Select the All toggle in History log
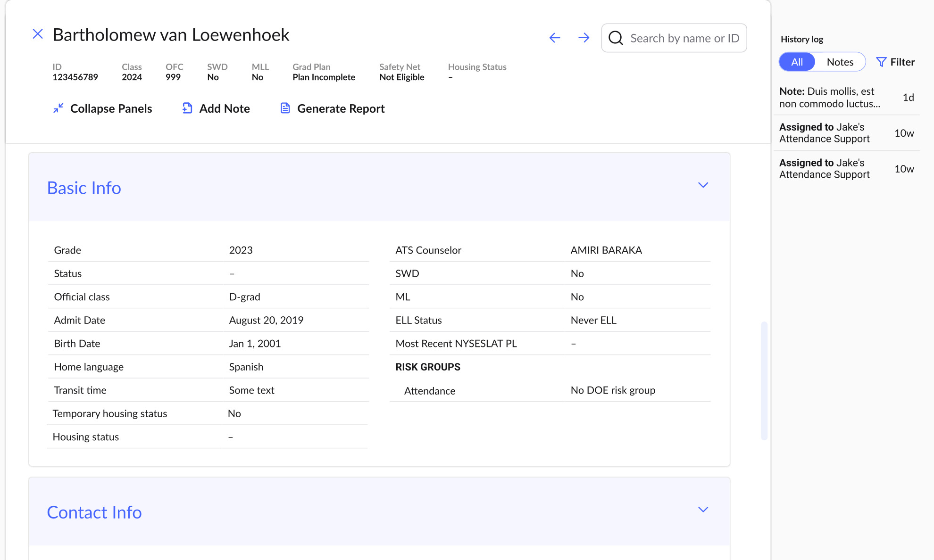The width and height of the screenshot is (934, 560). click(797, 62)
